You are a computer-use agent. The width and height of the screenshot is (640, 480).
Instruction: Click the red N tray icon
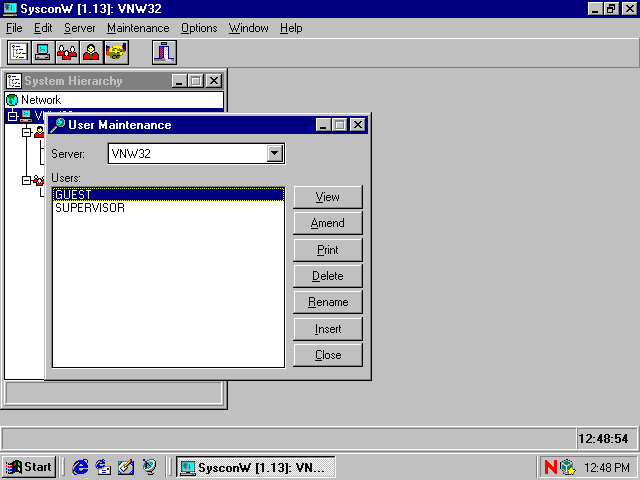click(x=551, y=467)
